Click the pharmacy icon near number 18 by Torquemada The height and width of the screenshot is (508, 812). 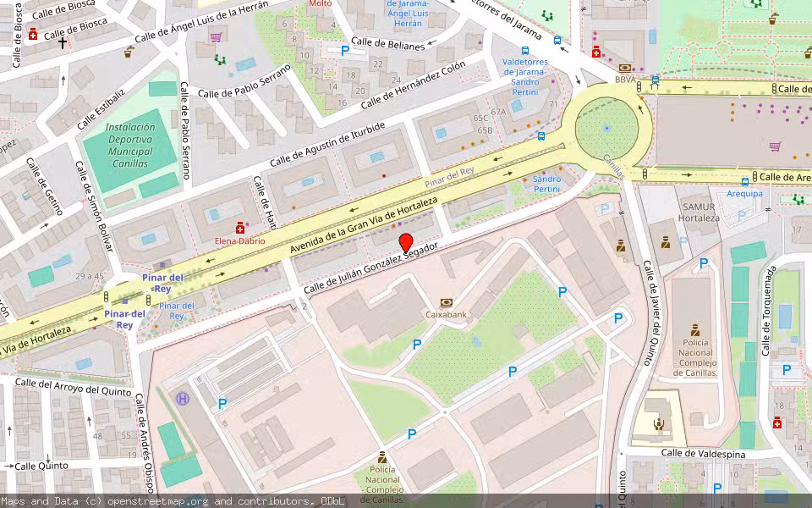pyautogui.click(x=776, y=423)
